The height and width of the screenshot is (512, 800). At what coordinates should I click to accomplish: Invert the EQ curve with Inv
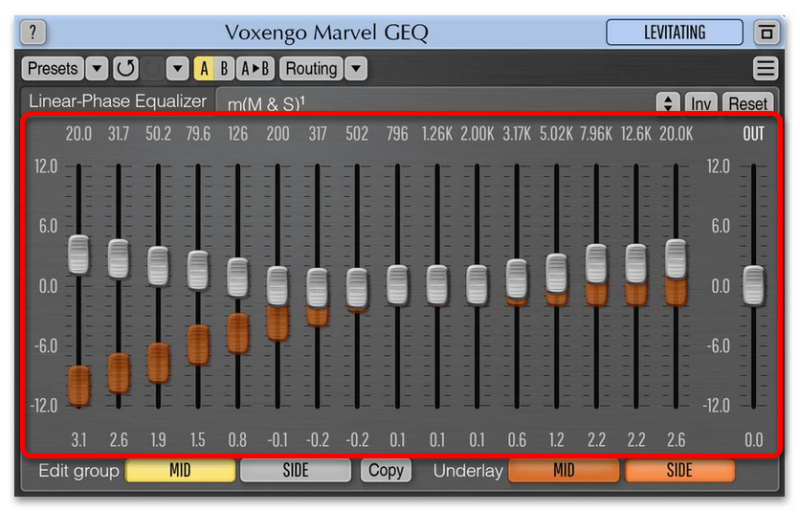pyautogui.click(x=701, y=104)
